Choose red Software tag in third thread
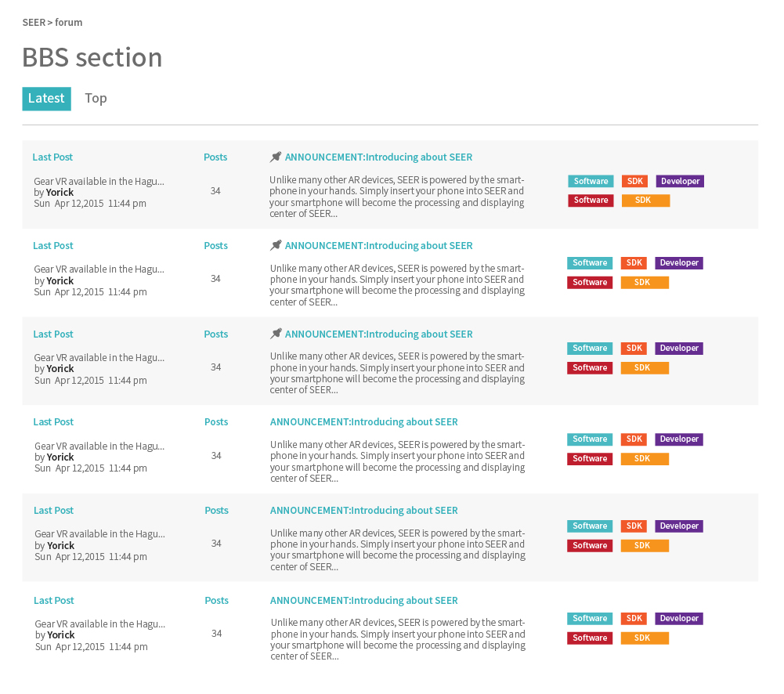Viewport: 784px width, 694px height. (590, 368)
